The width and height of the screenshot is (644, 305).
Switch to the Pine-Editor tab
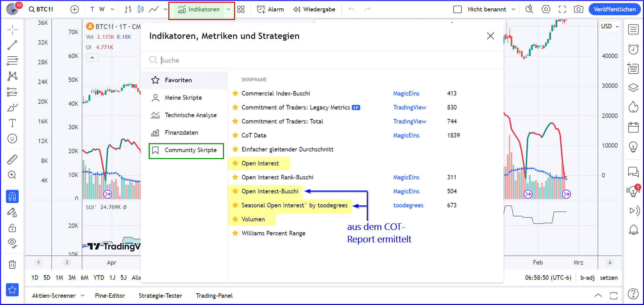[x=110, y=296]
